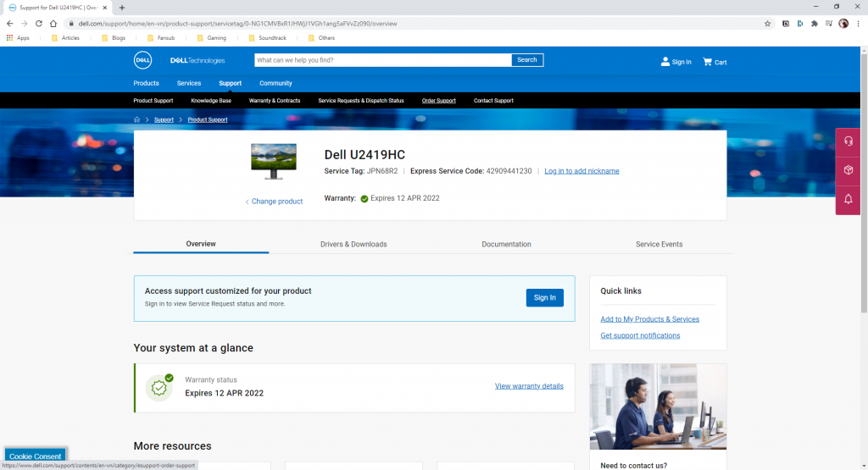Screen dimensions: 868x470
Task: Select Product Support in black bar
Action: click(x=153, y=101)
